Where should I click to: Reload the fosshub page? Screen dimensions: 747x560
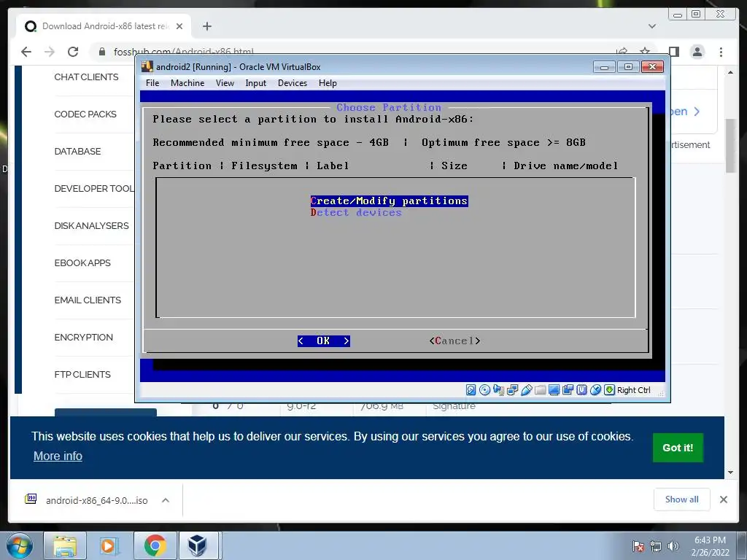coord(73,52)
